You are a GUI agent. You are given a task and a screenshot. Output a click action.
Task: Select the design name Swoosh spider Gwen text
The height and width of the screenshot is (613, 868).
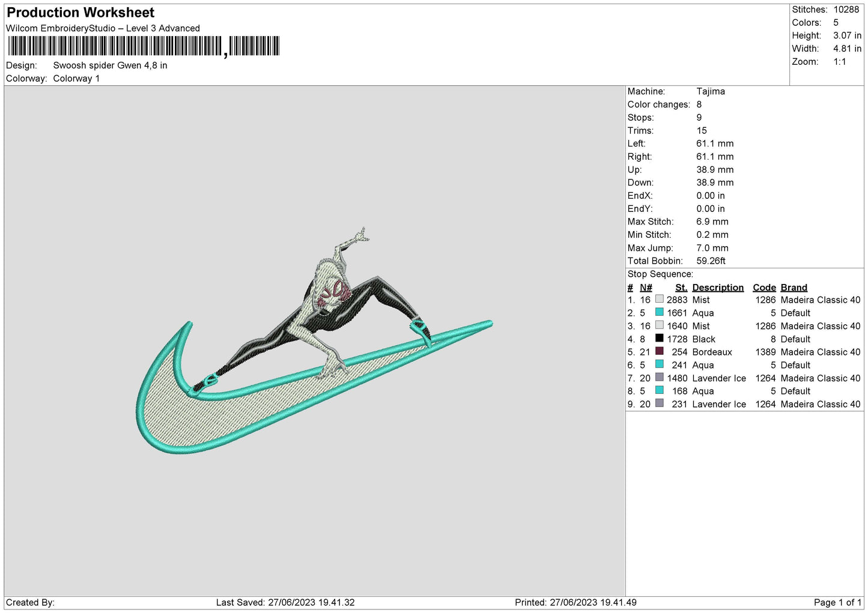pyautogui.click(x=110, y=65)
